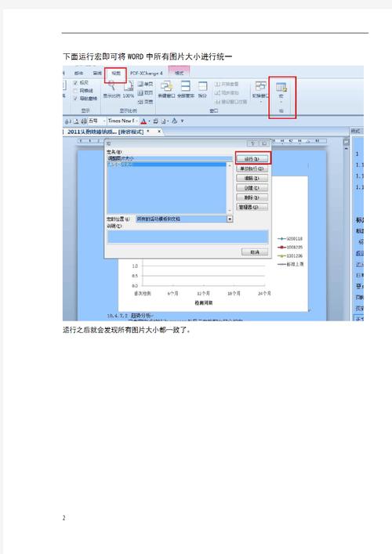This screenshot has height=554, width=392.
Task: Click 同步滚动 synchronous scrolling
Action: coord(227,92)
